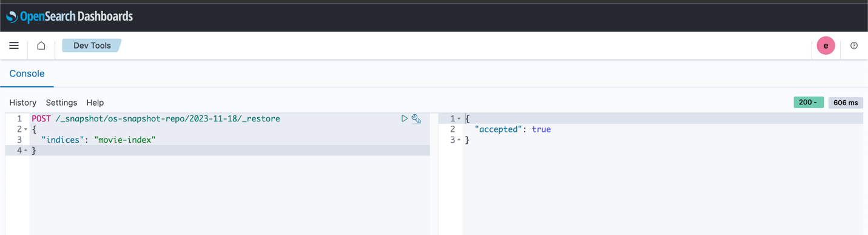The width and height of the screenshot is (868, 235).
Task: Click the "indices" key in request body
Action: [x=62, y=140]
